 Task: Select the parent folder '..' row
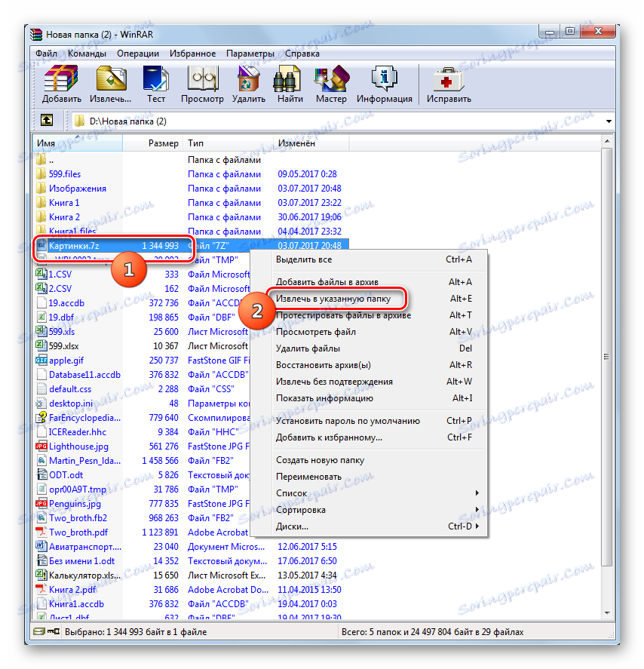click(x=192, y=160)
